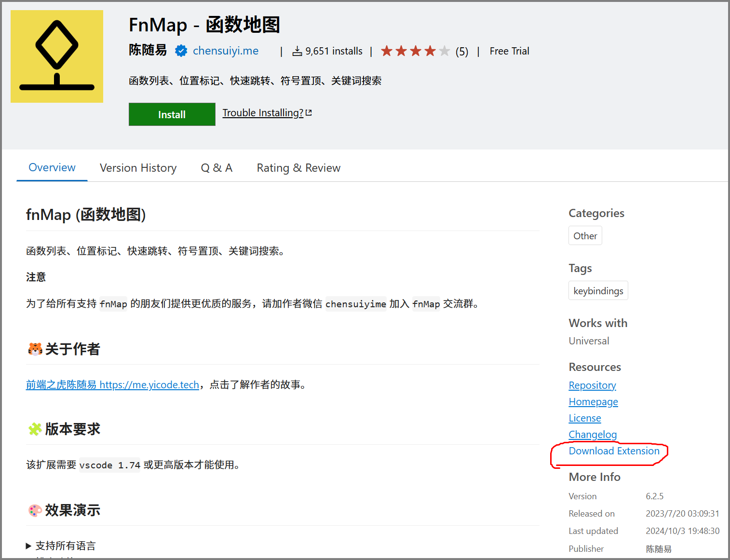
Task: Click the fnMap (函数地图) heading
Action: tap(86, 214)
